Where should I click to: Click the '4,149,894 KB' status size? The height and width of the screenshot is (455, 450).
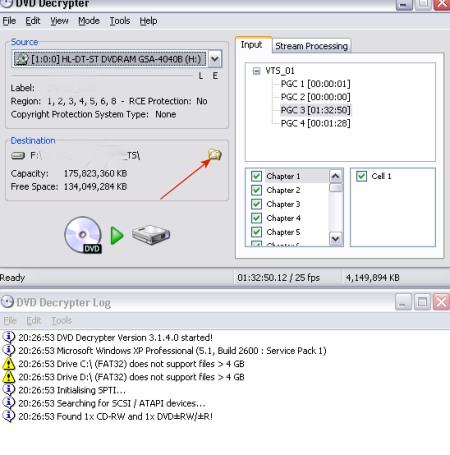(x=372, y=278)
